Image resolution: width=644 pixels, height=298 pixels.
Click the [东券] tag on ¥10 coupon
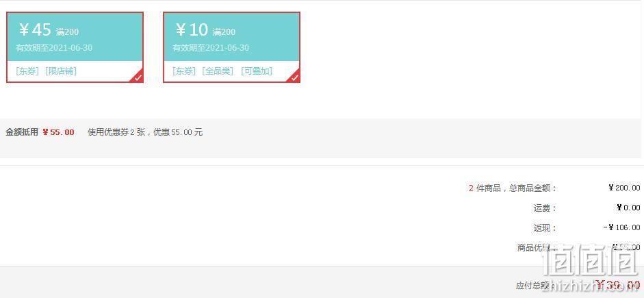(x=184, y=71)
